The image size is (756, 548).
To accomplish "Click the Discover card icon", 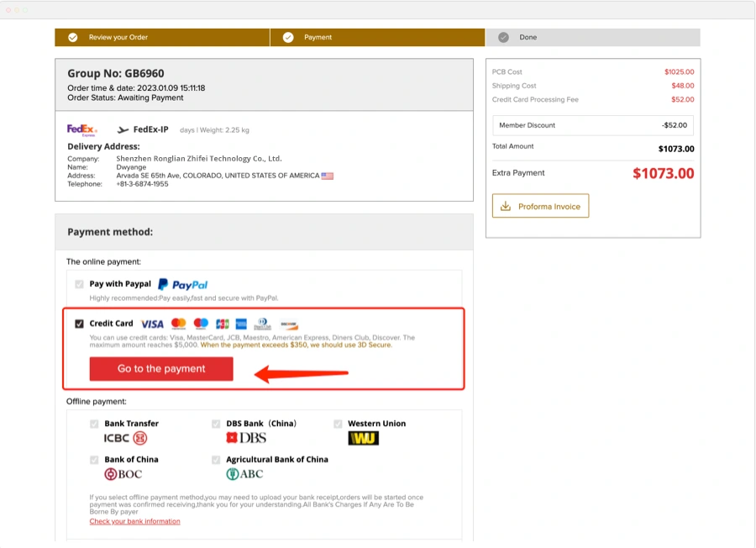I will (289, 324).
